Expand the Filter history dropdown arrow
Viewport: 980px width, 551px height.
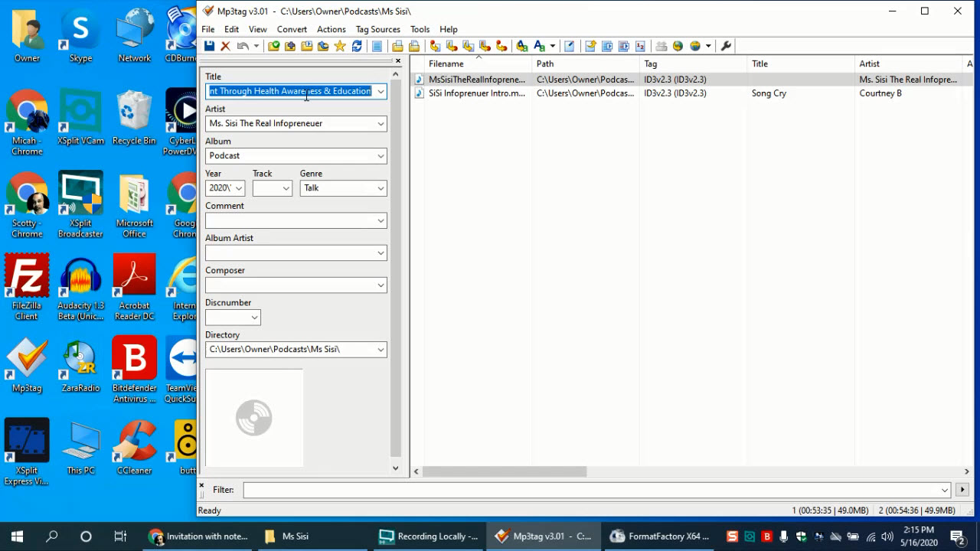945,490
